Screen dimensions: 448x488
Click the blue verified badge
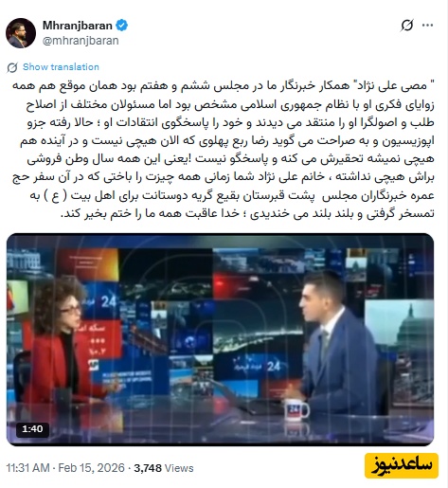point(121,26)
